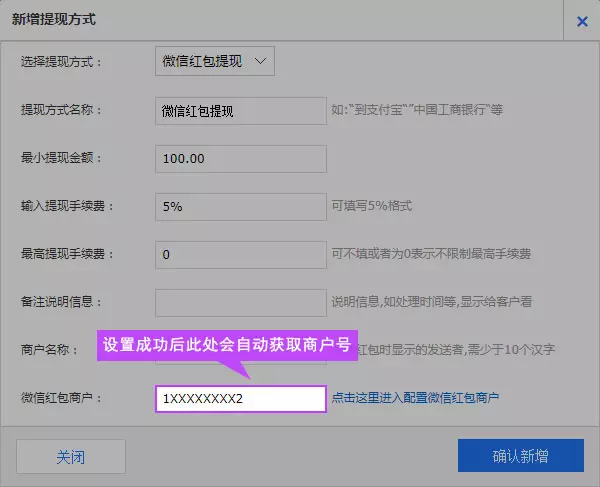Click the 提现方式名称 label
The image size is (600, 487).
[x=61, y=110]
